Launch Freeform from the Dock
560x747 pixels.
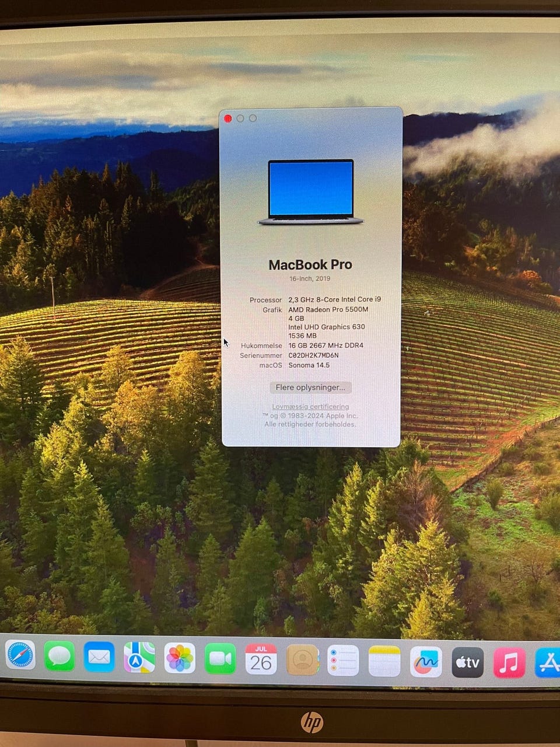426,662
